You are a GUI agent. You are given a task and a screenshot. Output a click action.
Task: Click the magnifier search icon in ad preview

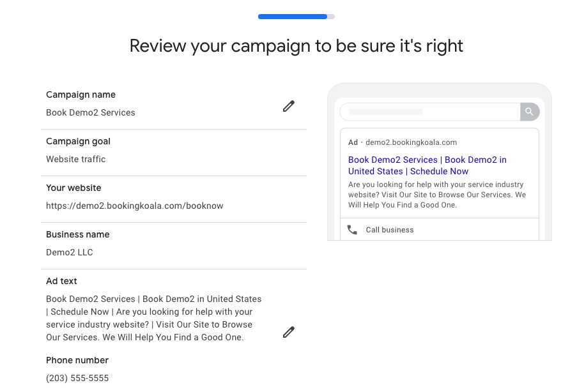tap(529, 112)
